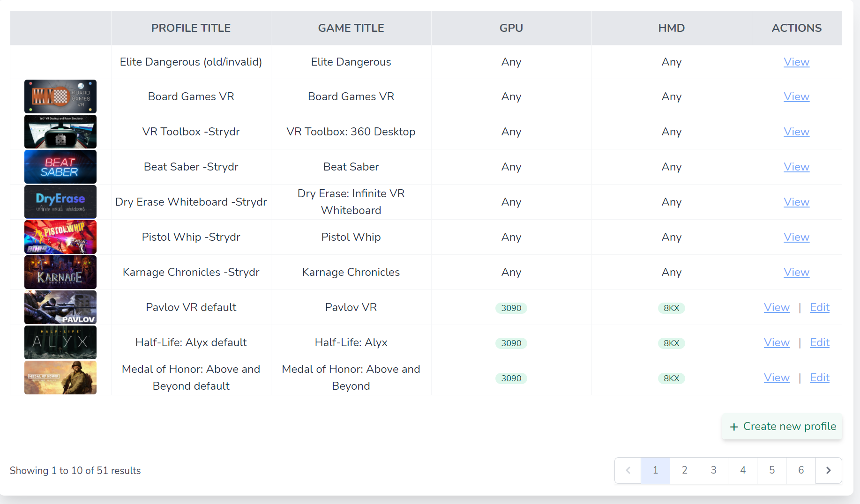Screen dimensions: 860x504
Task: View the Half-Life: Alyx default profile
Action: pos(777,342)
